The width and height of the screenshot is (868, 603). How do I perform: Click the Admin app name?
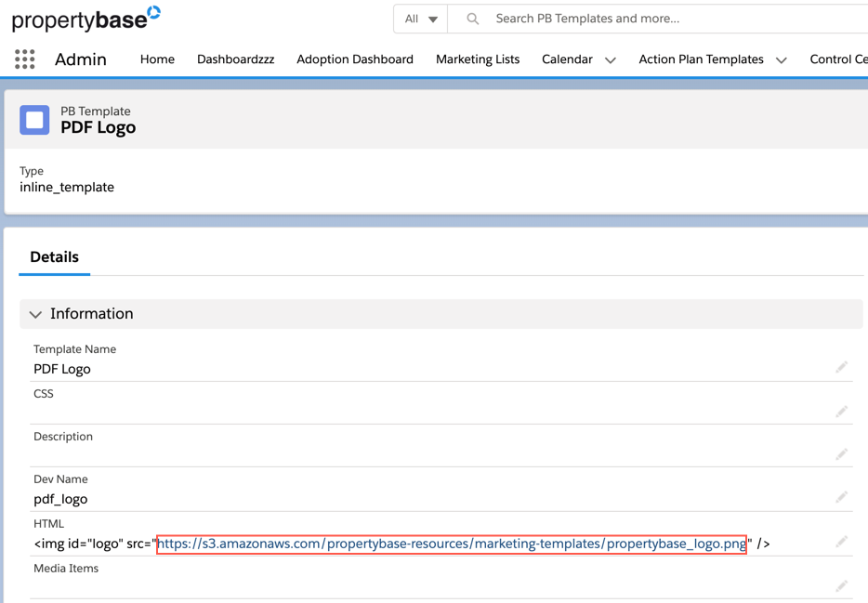tap(80, 59)
